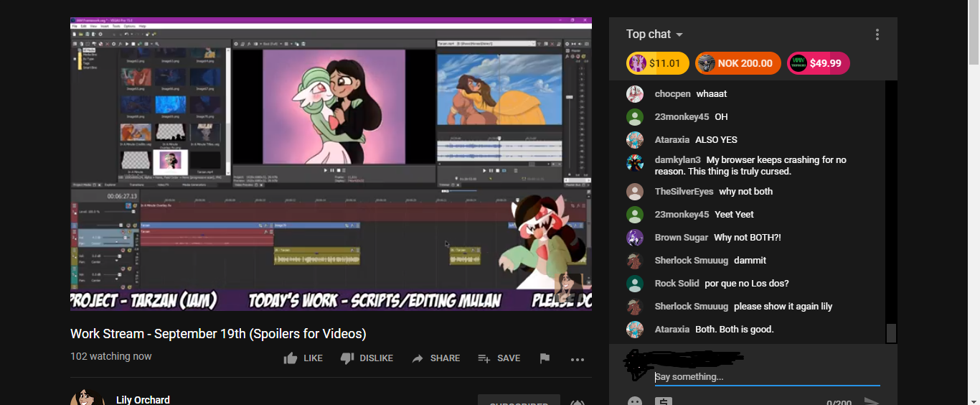Save the video to a playlist
This screenshot has height=405, width=980.
point(499,358)
